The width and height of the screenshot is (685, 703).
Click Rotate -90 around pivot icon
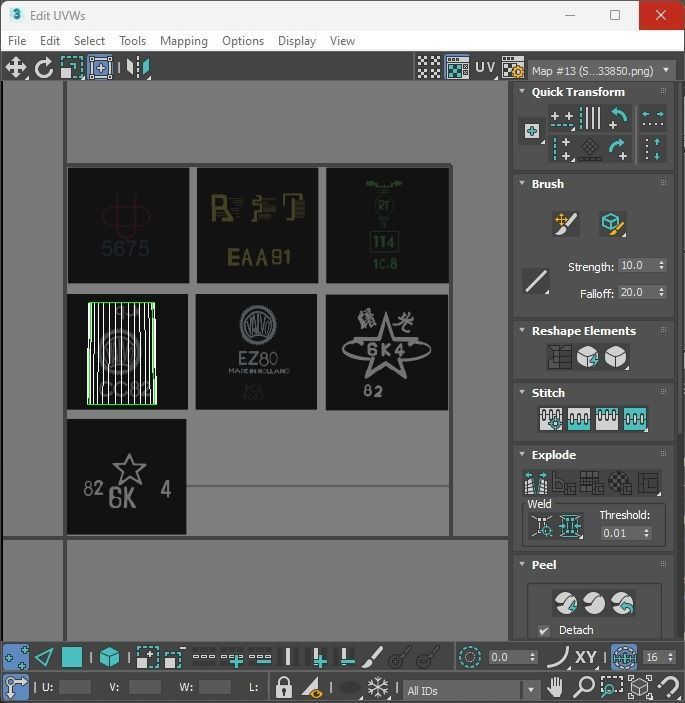(x=619, y=118)
